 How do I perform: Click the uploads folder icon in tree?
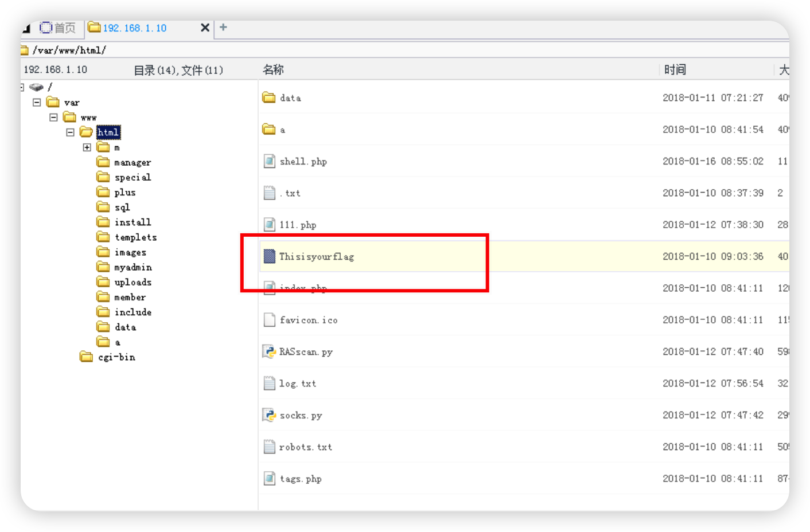[103, 281]
